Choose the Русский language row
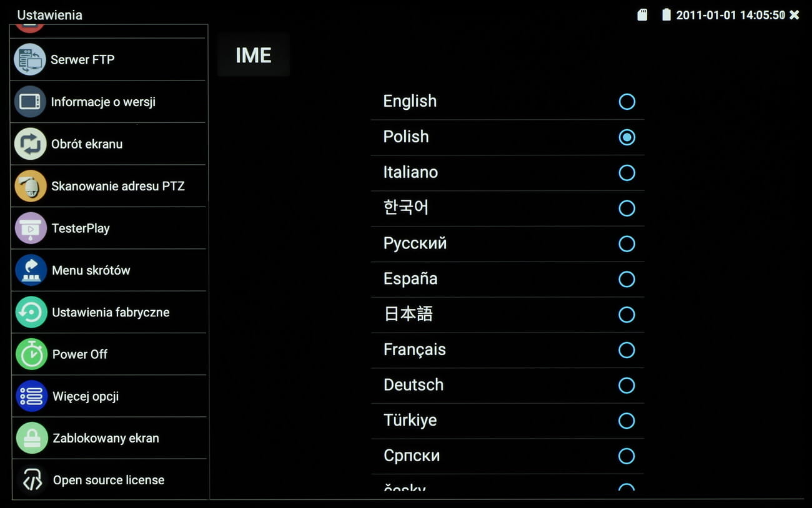 [x=507, y=243]
